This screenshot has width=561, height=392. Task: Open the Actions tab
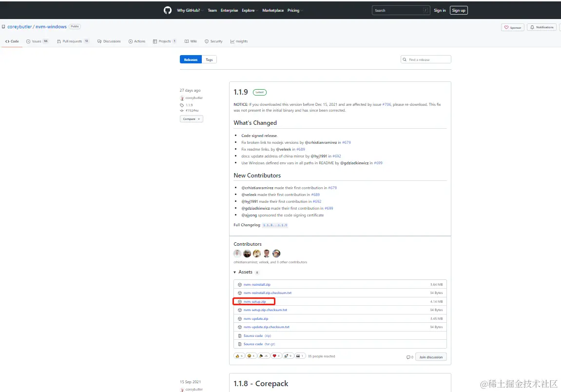pos(137,41)
